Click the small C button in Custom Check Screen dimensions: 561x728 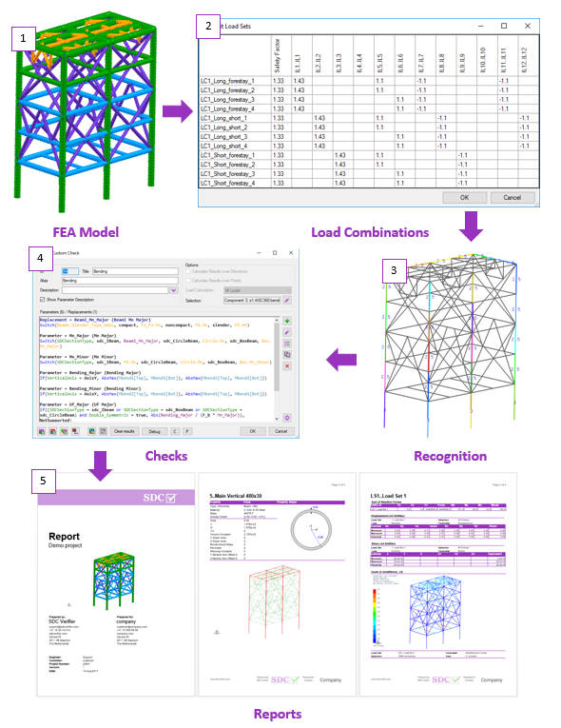point(175,431)
